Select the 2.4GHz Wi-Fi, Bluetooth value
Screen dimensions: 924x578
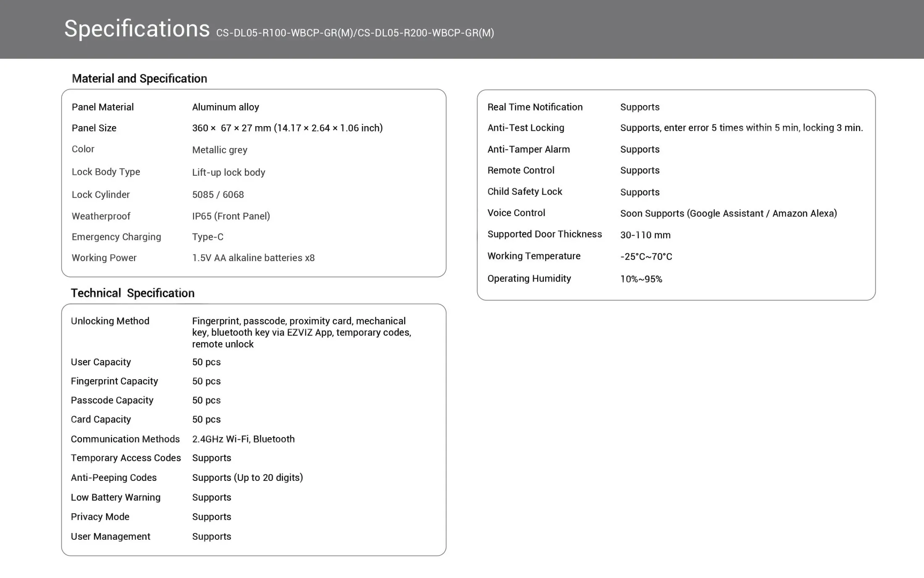pyautogui.click(x=243, y=439)
